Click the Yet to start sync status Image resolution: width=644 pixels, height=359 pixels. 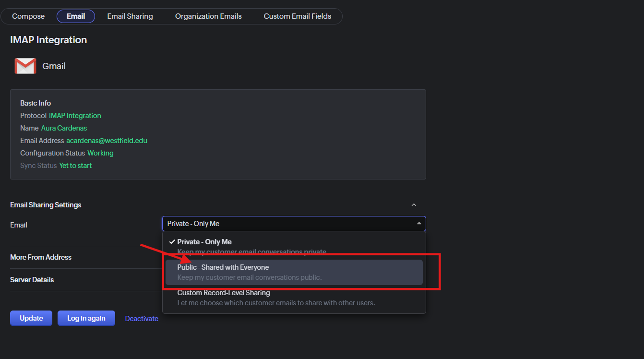[x=75, y=166]
